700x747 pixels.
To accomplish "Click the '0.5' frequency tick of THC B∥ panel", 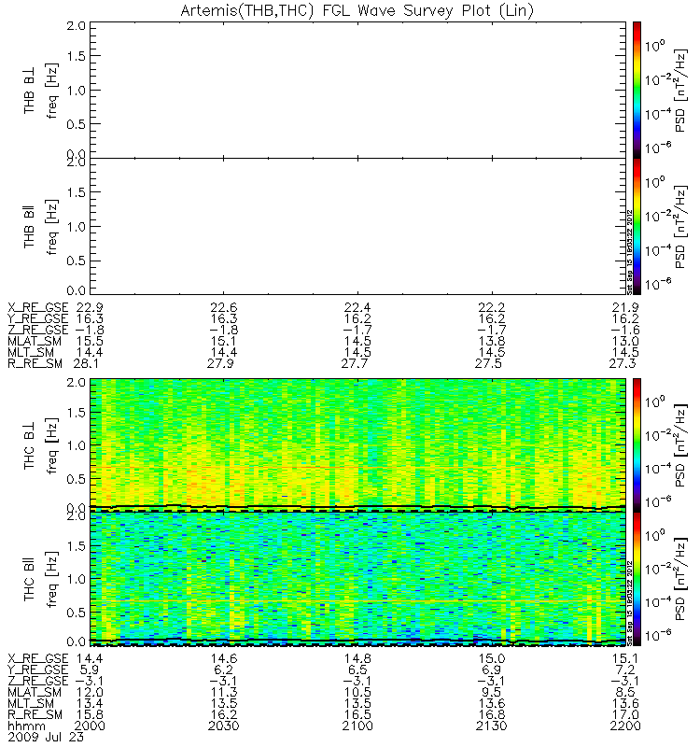I will click(77, 613).
